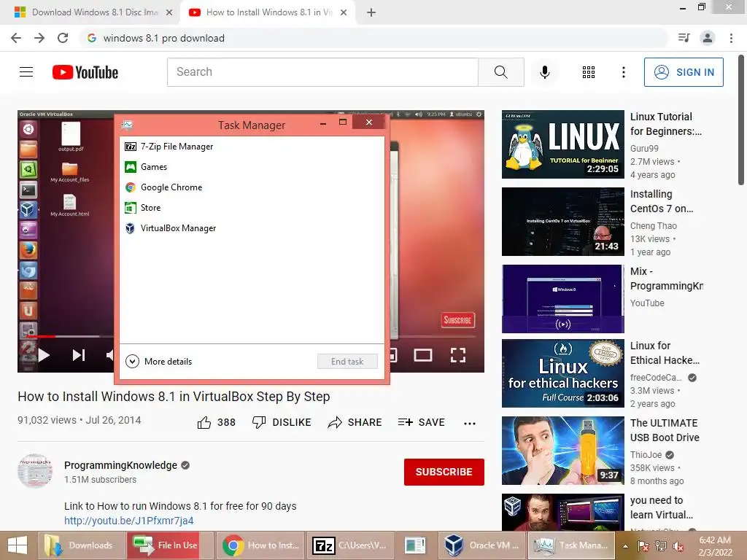Show hidden tray icons arrow

[x=625, y=546]
